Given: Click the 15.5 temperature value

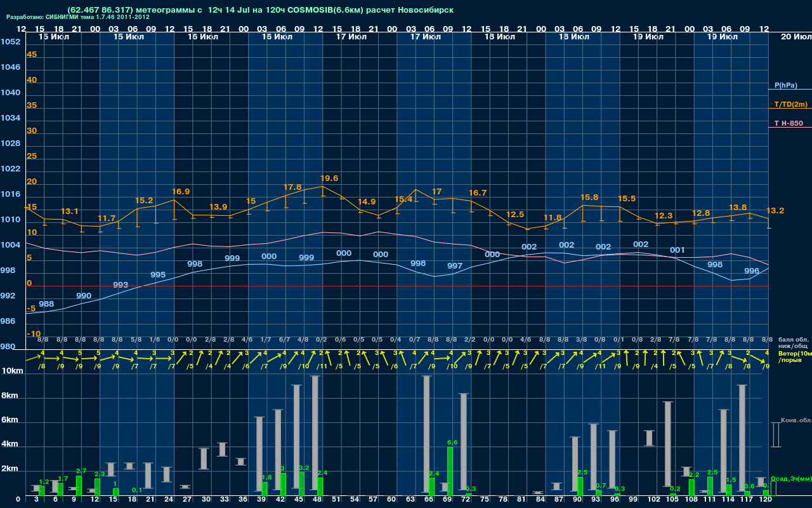Looking at the screenshot, I should 627,199.
